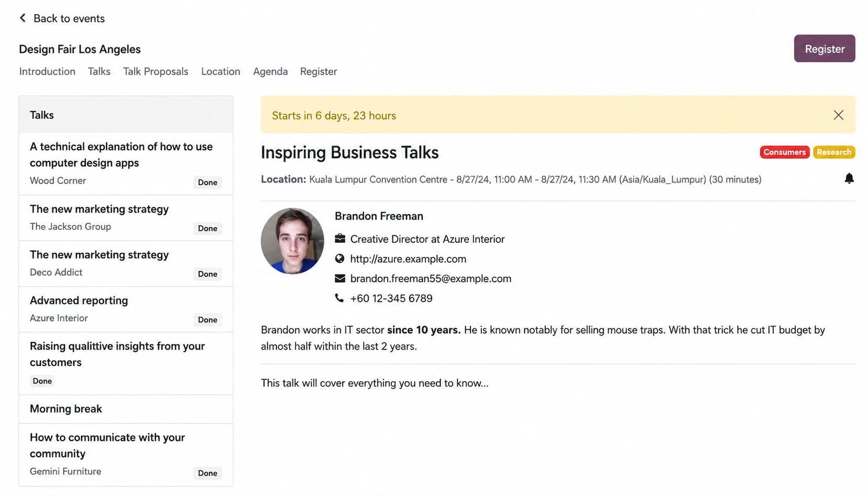Click Done badge under 'Raising qualittive insights'
Image resolution: width=868 pixels, height=496 pixels.
42,381
